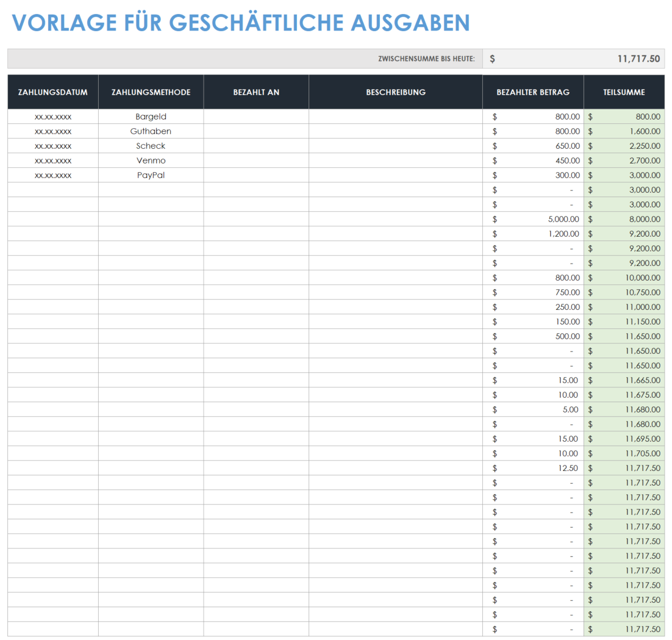Select the 12.50 paid amount cell
Screen dimensions: 672x640
pos(533,468)
